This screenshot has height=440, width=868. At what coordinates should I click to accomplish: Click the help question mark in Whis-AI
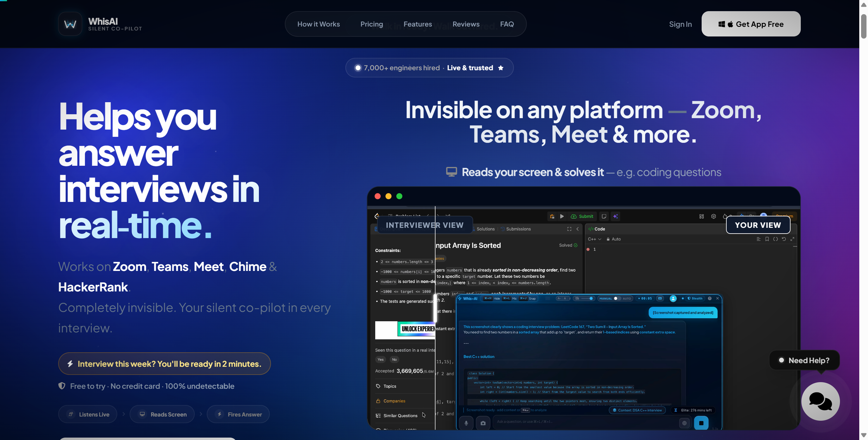click(x=710, y=298)
